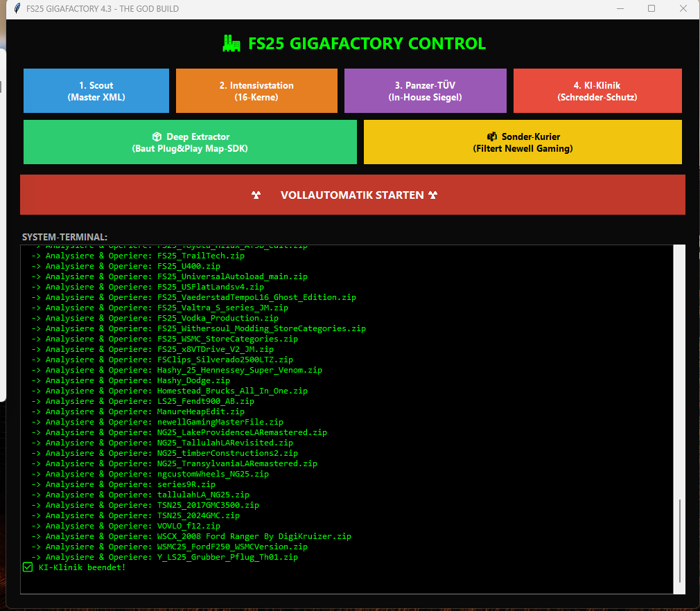The image size is (700, 611).
Task: Select the Hashy_Dodge.zip log line
Action: [193, 380]
